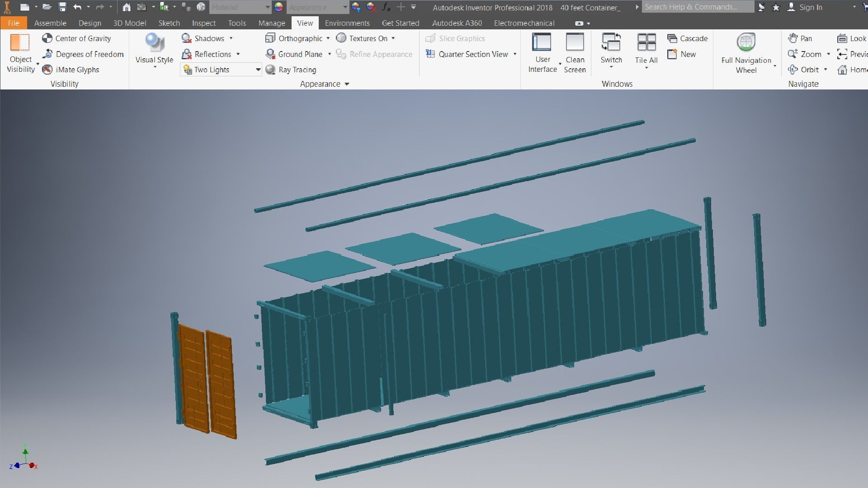The height and width of the screenshot is (488, 868).
Task: Toggle Degrees of Freedom display
Action: (x=83, y=54)
